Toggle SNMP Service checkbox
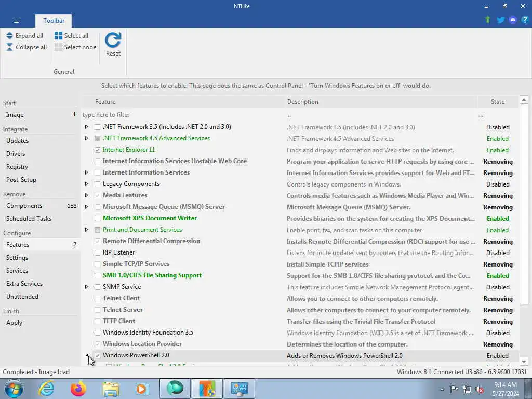 [97, 287]
